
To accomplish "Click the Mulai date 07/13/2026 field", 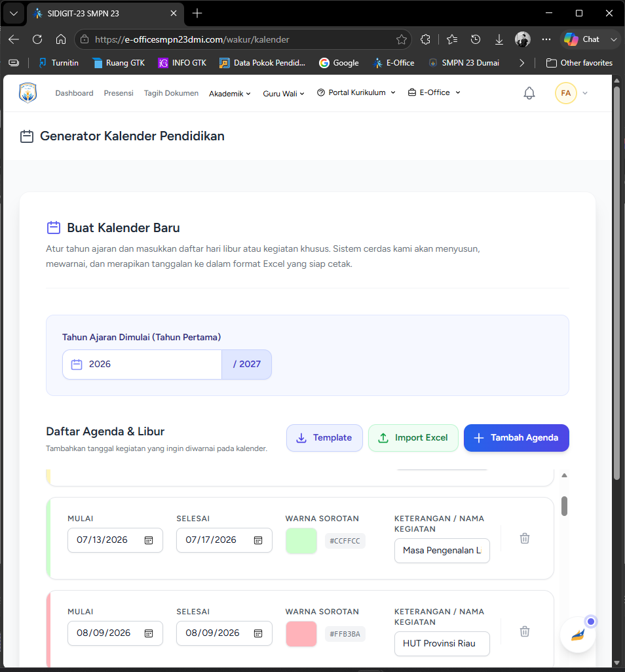I will (x=115, y=540).
